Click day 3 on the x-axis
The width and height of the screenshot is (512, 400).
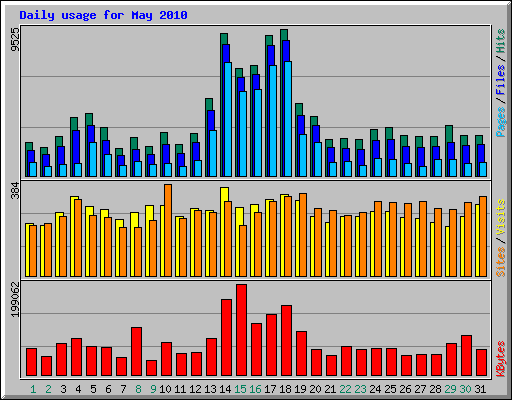(63, 389)
